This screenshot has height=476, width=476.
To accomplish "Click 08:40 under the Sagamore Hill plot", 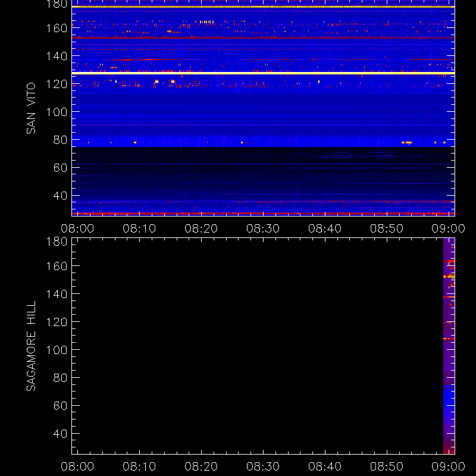I will (325, 466).
